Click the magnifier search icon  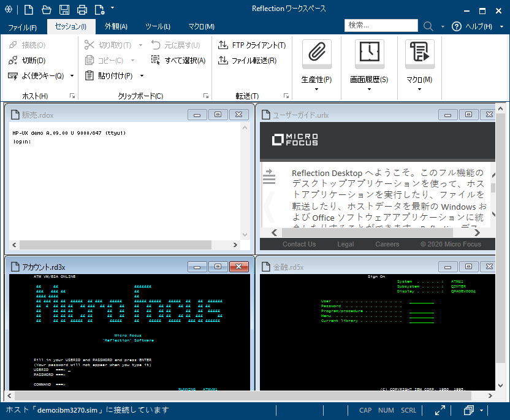coord(428,26)
